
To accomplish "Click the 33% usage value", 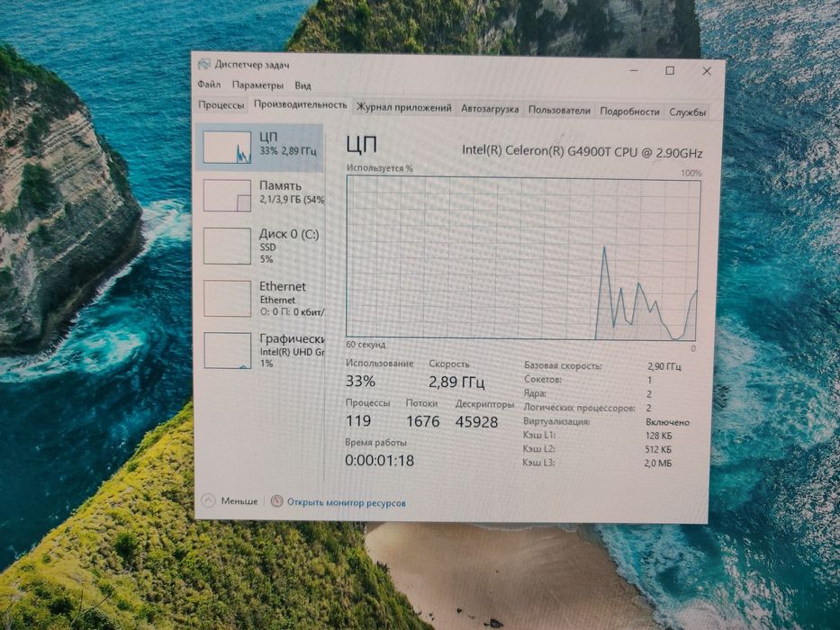I will tap(360, 382).
